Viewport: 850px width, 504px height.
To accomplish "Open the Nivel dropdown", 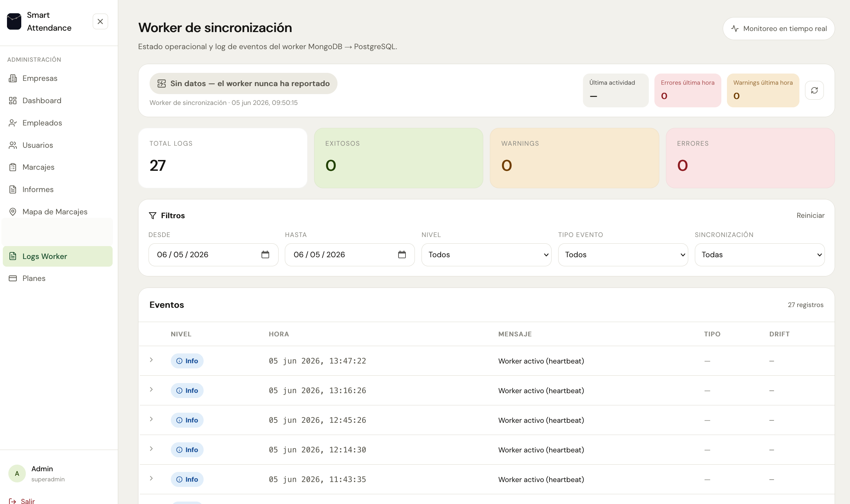I will coord(486,254).
